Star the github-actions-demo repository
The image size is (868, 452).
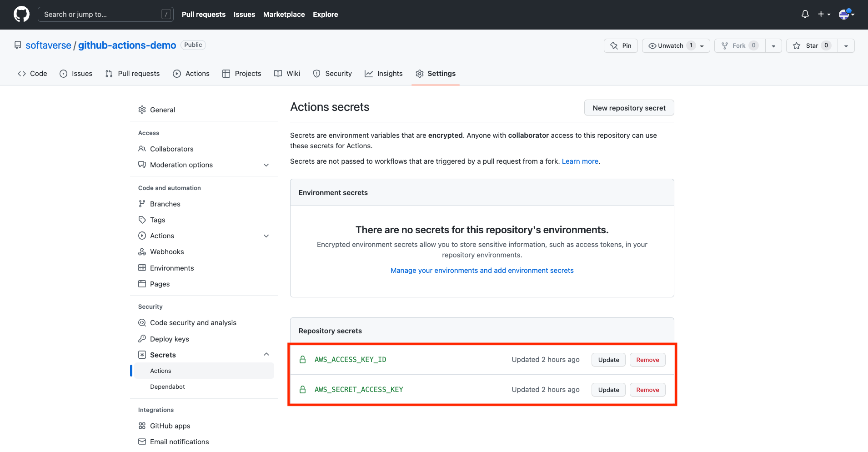812,45
